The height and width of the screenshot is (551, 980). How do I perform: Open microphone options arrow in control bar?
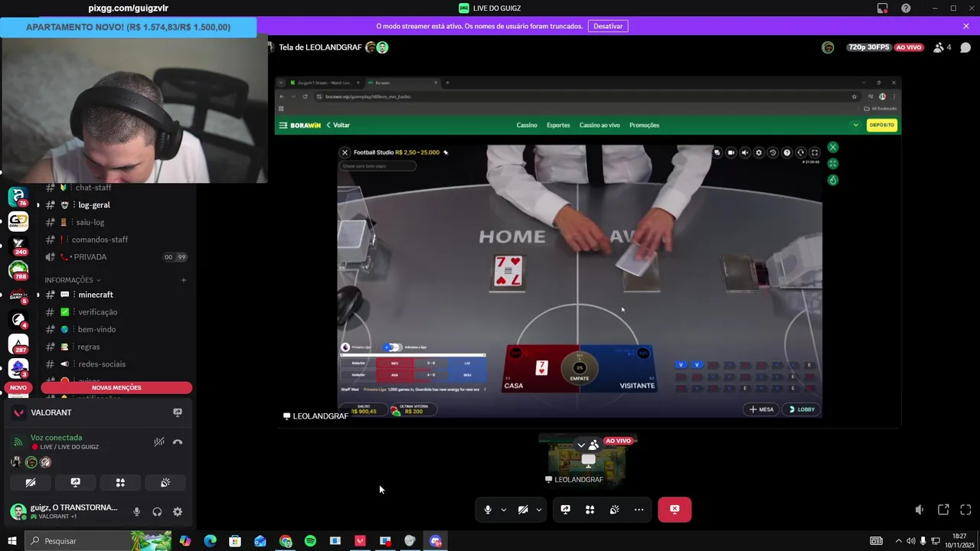503,510
